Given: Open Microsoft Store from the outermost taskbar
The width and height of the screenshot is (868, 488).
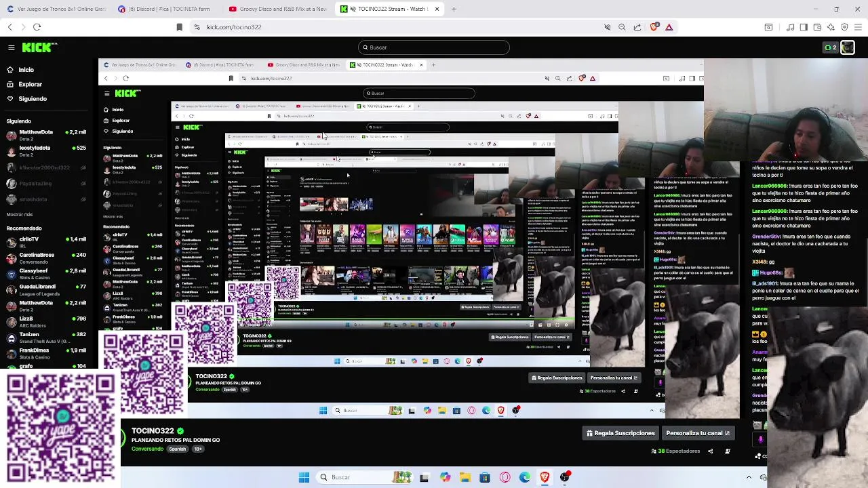Looking at the screenshot, I should click(485, 477).
